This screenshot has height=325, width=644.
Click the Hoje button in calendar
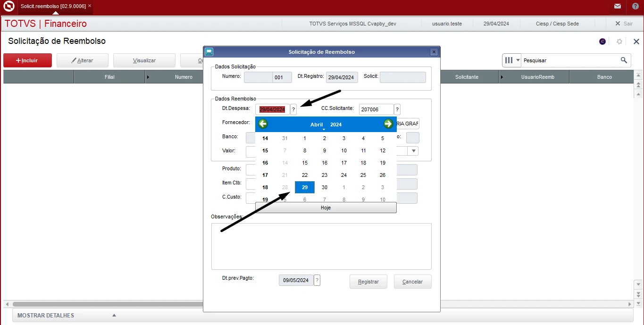[x=326, y=208]
